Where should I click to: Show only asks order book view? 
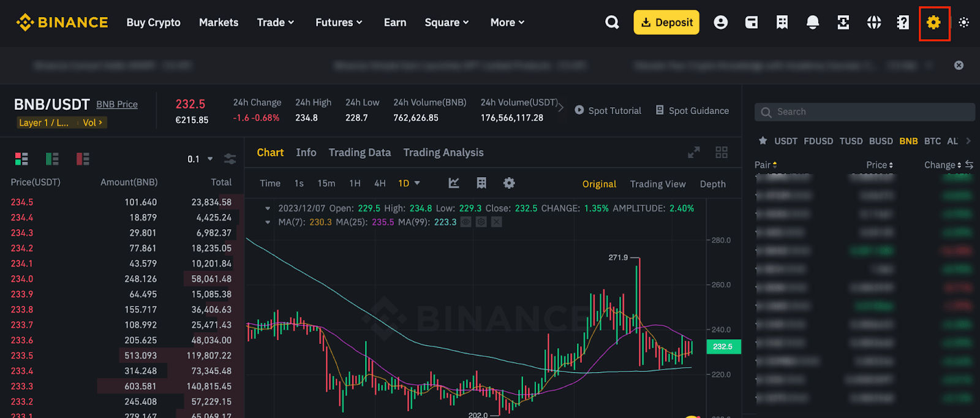83,159
